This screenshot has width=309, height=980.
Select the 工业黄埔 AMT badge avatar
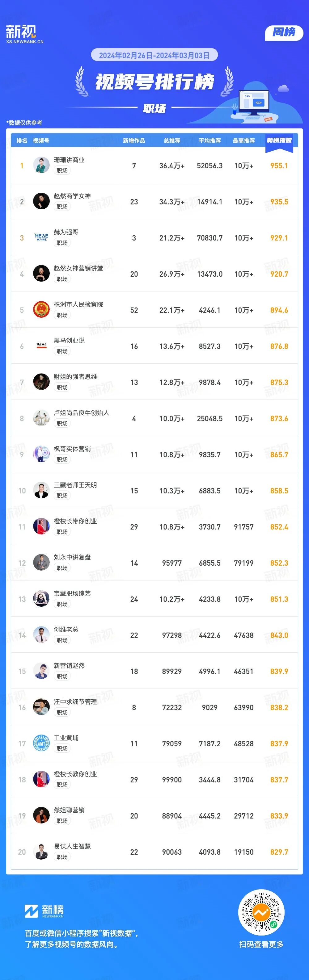[41, 743]
